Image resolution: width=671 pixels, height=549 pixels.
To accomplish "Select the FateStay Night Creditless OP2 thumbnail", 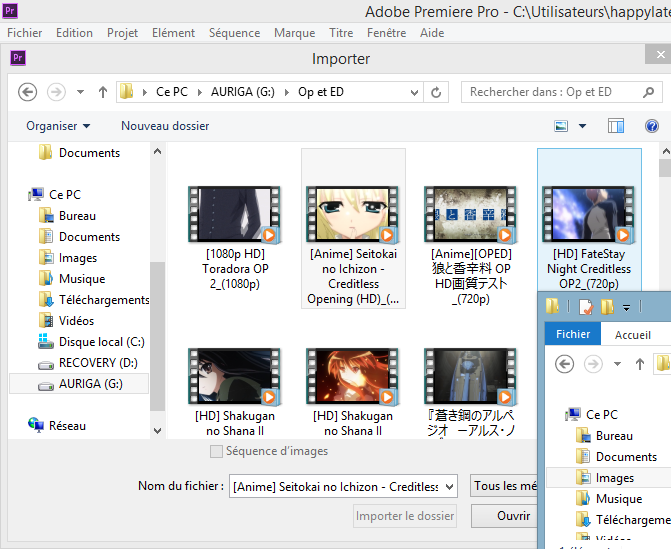I will pos(589,215).
